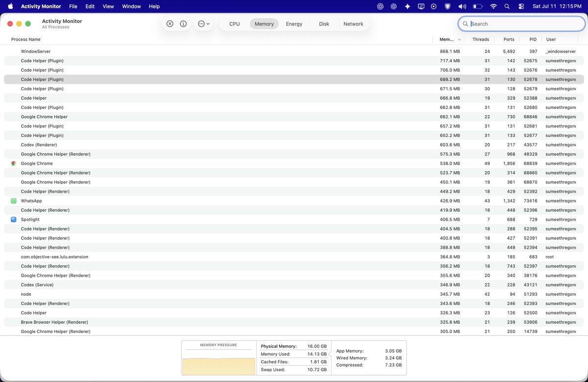Click the 868.1 MB memory value
This screenshot has width=588, height=382.
(450, 51)
